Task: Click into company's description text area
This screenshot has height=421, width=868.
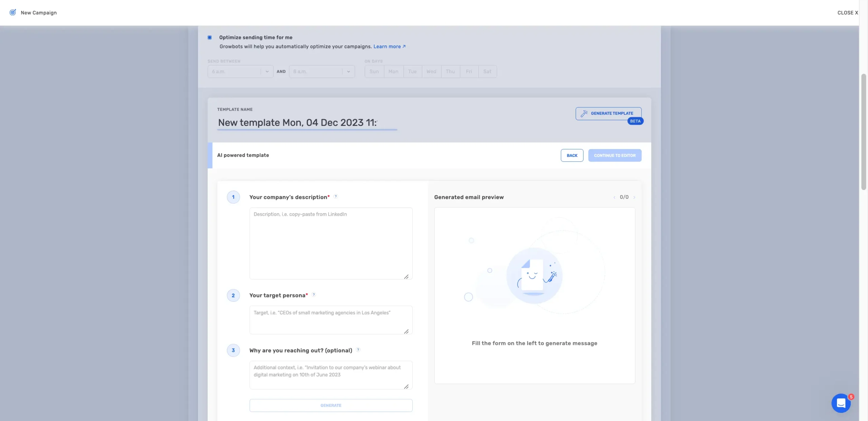Action: click(x=331, y=243)
